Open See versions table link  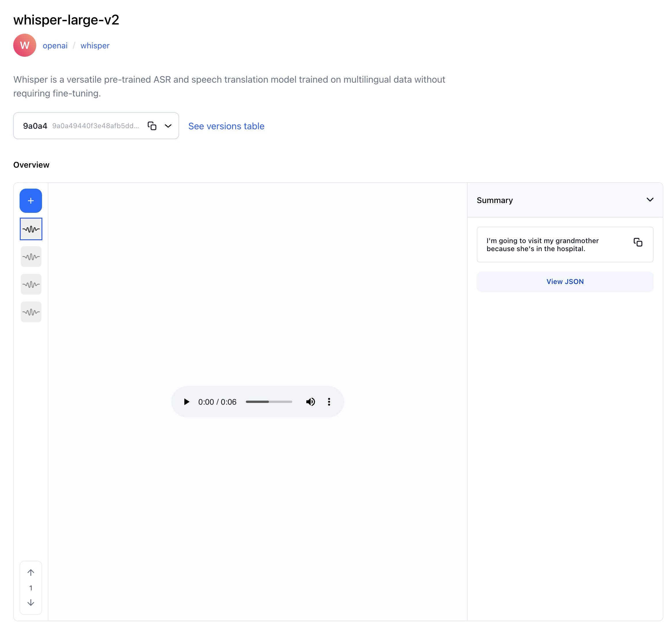(226, 126)
